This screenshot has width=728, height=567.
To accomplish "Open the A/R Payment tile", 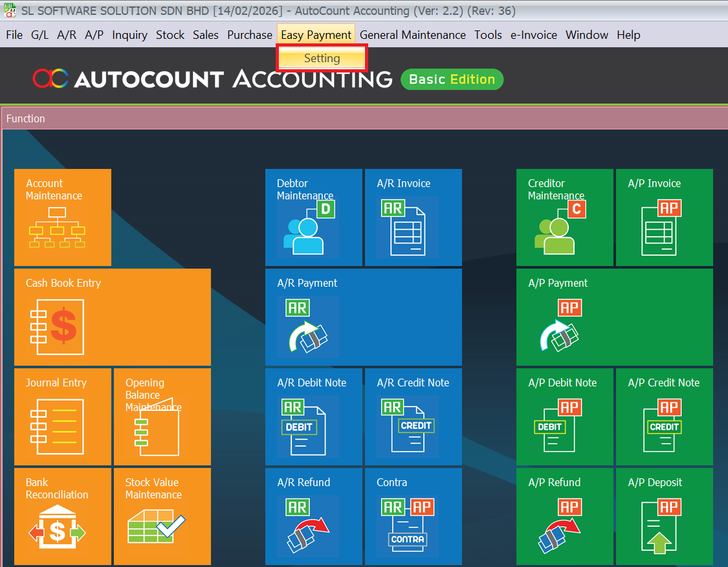I will (364, 317).
